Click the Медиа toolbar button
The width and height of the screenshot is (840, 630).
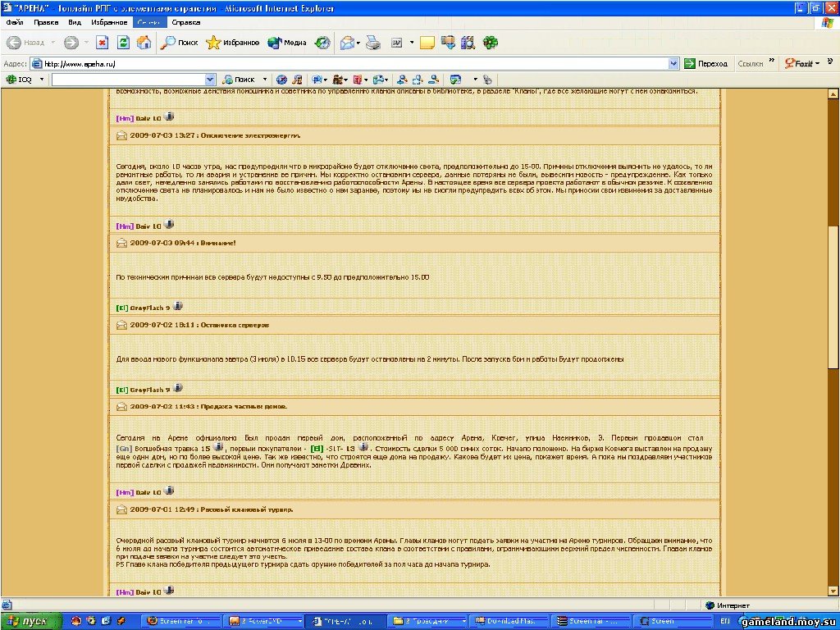click(x=287, y=43)
